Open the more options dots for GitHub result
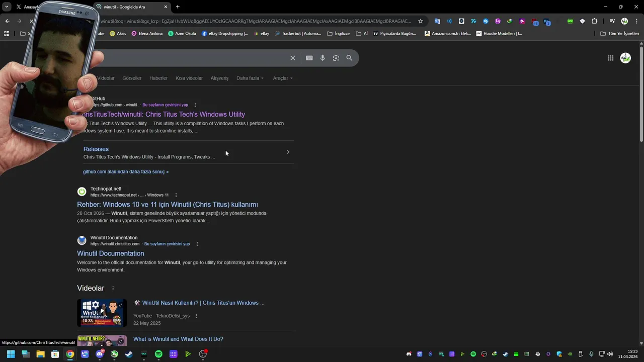Viewport: 644px width, 362px height. [x=195, y=105]
